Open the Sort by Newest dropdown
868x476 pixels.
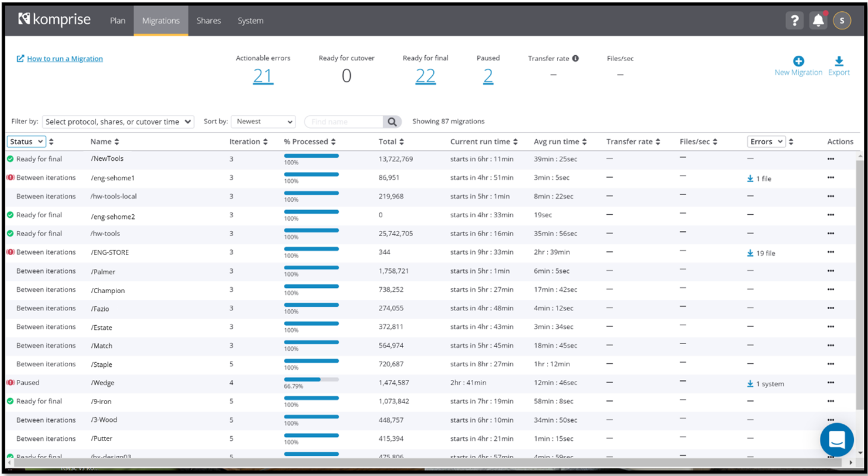pos(263,121)
